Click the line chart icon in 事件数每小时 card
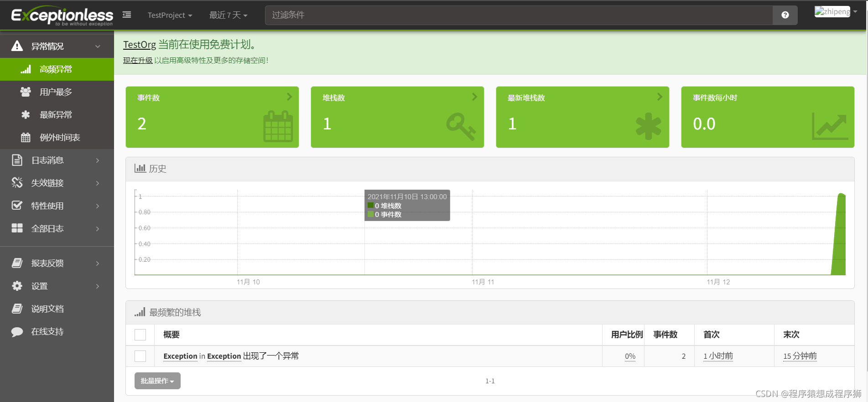The height and width of the screenshot is (402, 868). 830,126
